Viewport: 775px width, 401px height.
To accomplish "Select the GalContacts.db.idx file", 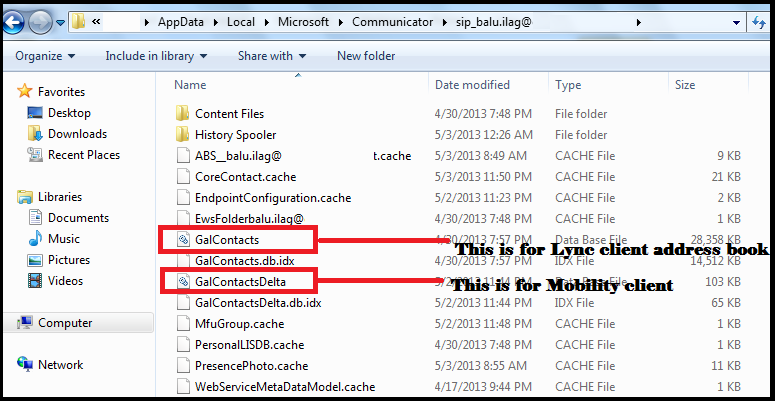I will click(245, 261).
